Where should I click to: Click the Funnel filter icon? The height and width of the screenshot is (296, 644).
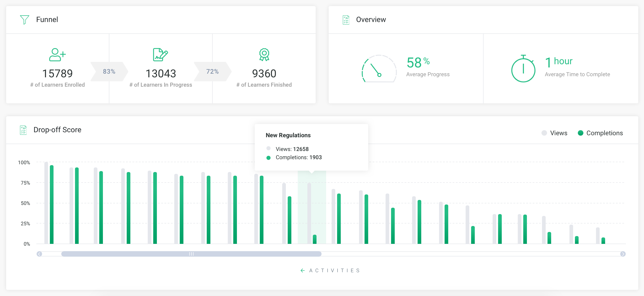[24, 19]
